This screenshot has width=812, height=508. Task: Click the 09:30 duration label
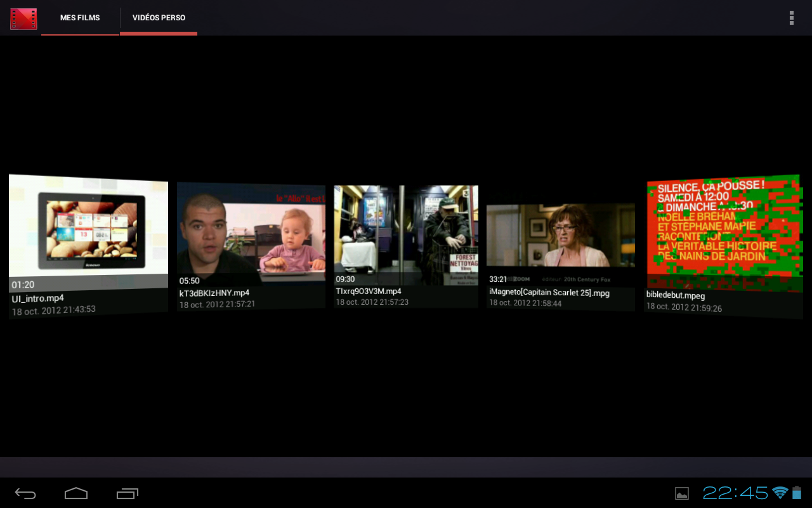(345, 279)
